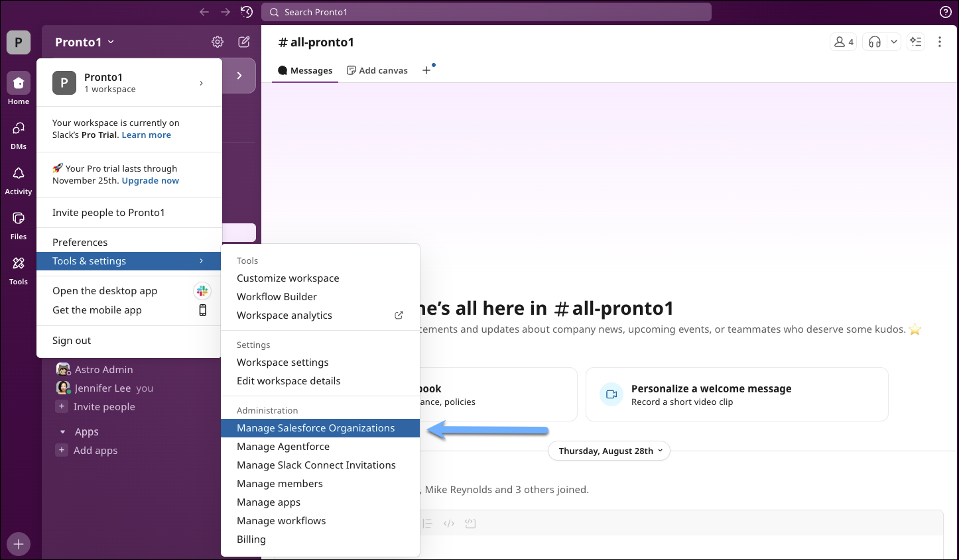This screenshot has height=560, width=959.
Task: Open workspace settings with the gear icon
Action: tap(218, 41)
